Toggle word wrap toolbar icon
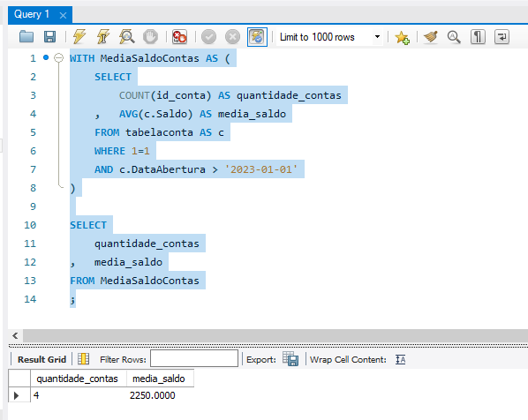The height and width of the screenshot is (420, 528). coord(502,37)
